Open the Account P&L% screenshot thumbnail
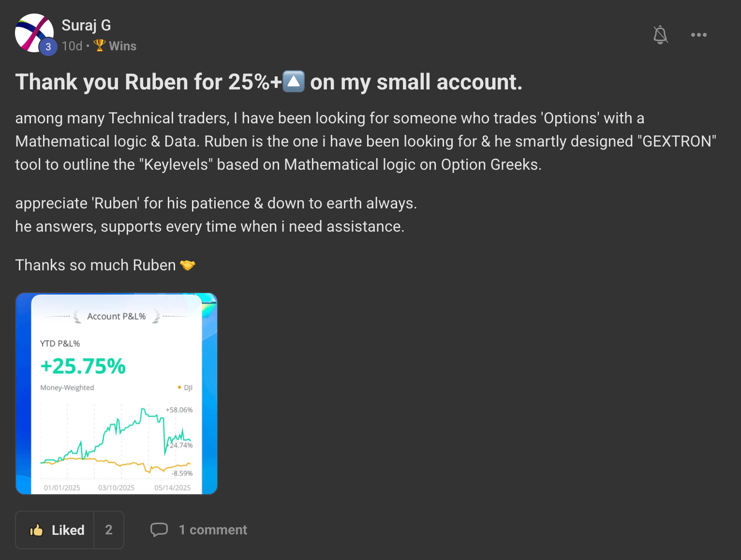The image size is (741, 560). click(x=117, y=394)
